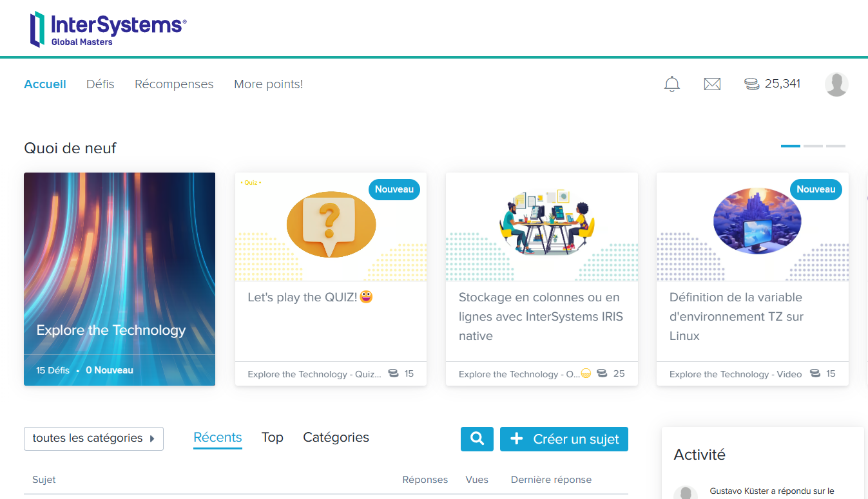Click the search magnifier button
This screenshot has width=868, height=499.
477,439
